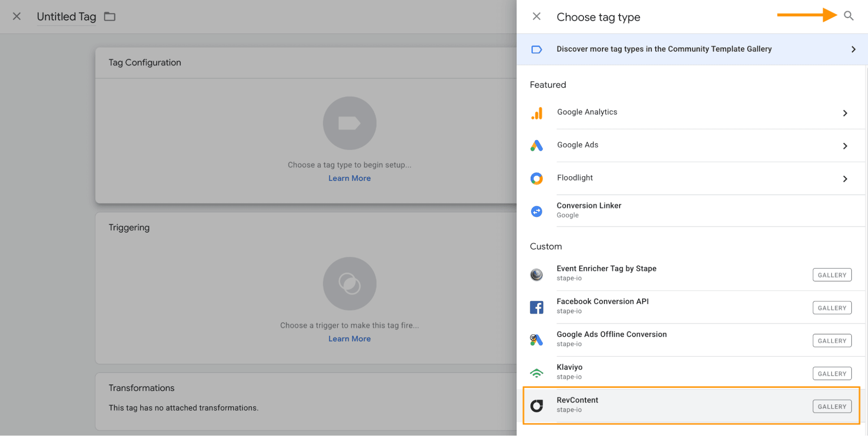Open GALLERY for the Klaviyo template
The width and height of the screenshot is (868, 436).
point(832,373)
